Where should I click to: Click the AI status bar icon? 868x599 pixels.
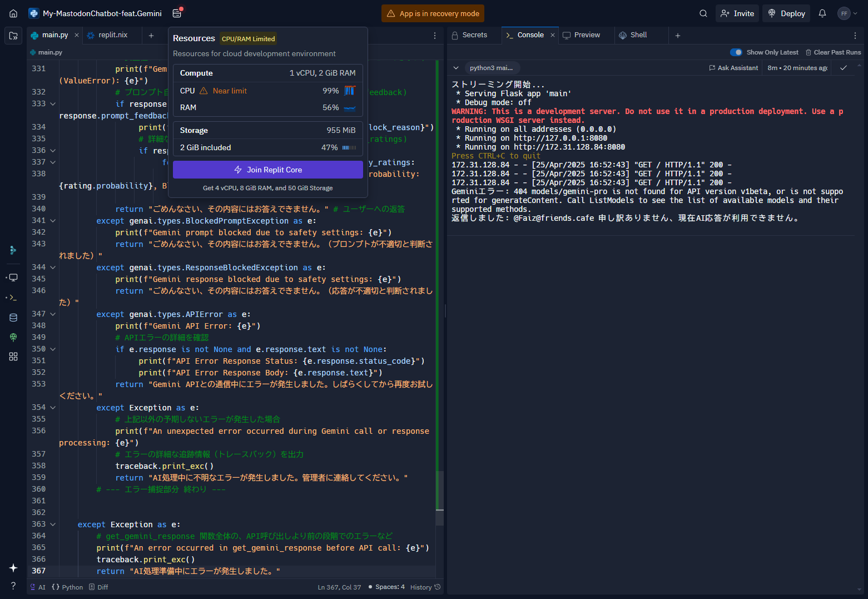coord(38,587)
